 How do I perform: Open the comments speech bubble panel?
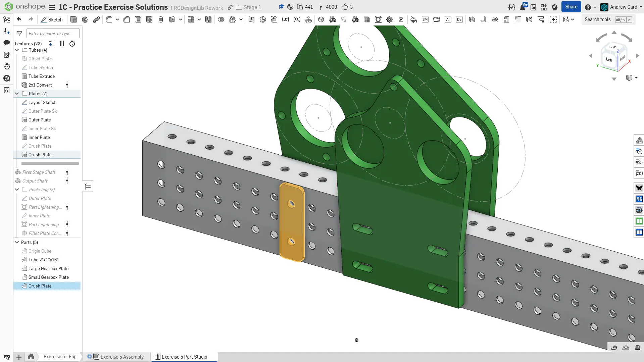[7, 43]
